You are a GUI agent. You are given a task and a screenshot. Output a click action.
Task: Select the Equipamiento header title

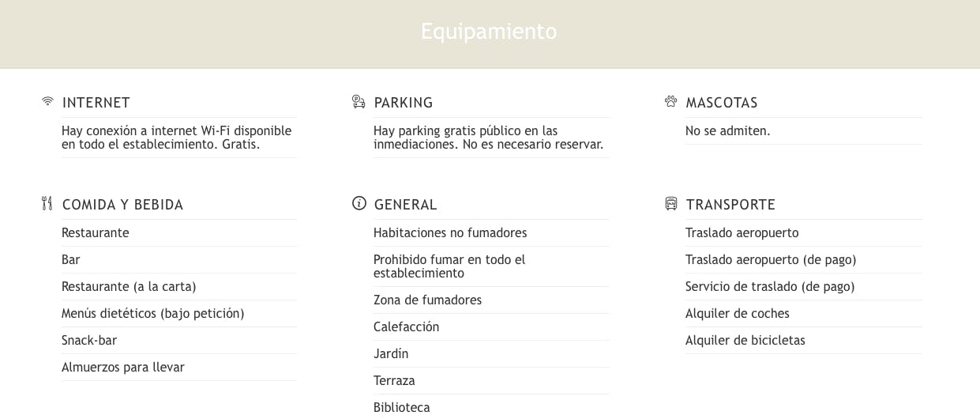[489, 32]
